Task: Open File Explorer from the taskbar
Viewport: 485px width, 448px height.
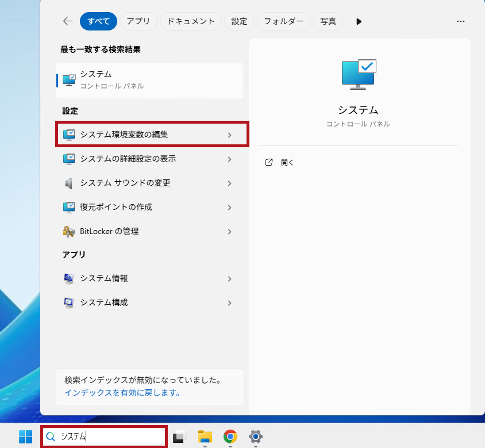Action: pos(205,437)
